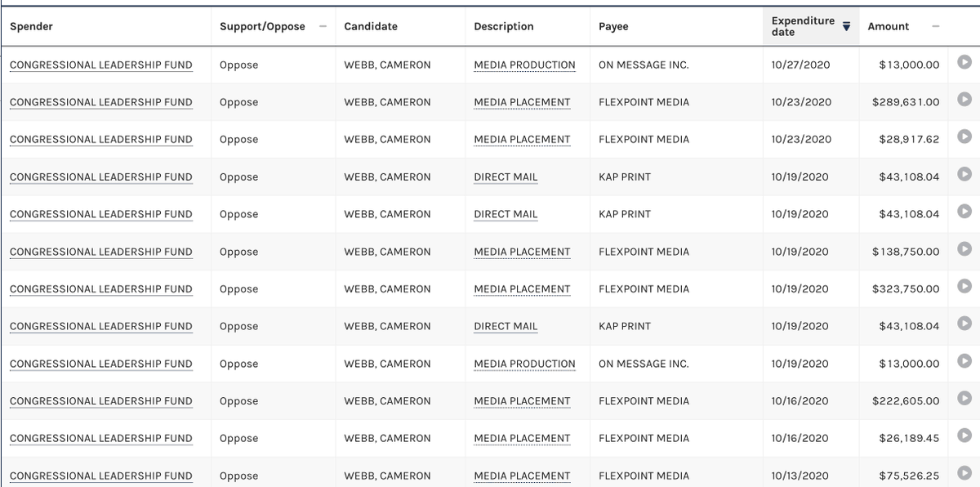This screenshot has width=980, height=487.
Task: Select the amount $289,631.00
Action: tap(906, 102)
